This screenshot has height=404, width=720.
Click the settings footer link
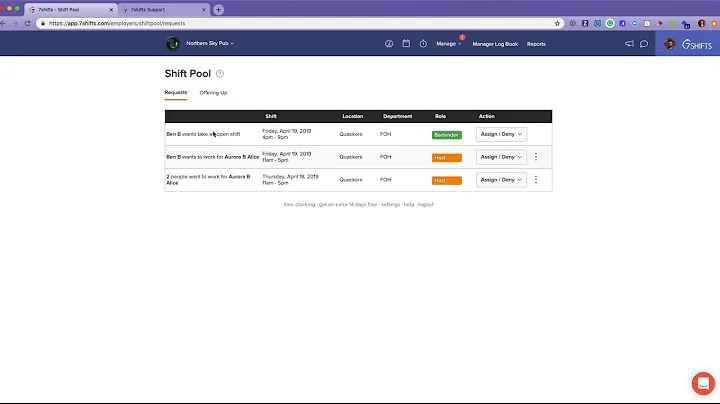[x=390, y=204]
